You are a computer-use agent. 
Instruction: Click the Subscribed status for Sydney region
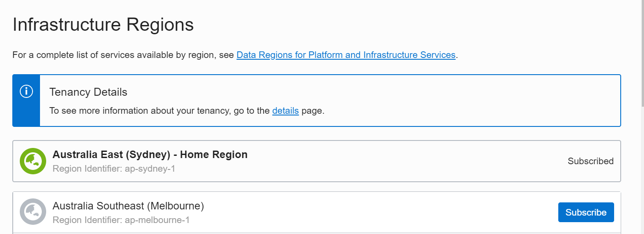coord(590,161)
